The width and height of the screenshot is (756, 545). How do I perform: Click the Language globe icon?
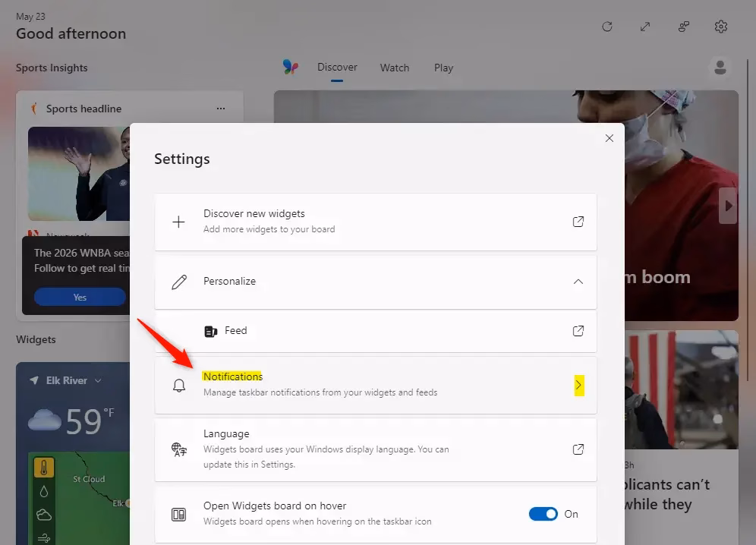pyautogui.click(x=179, y=449)
